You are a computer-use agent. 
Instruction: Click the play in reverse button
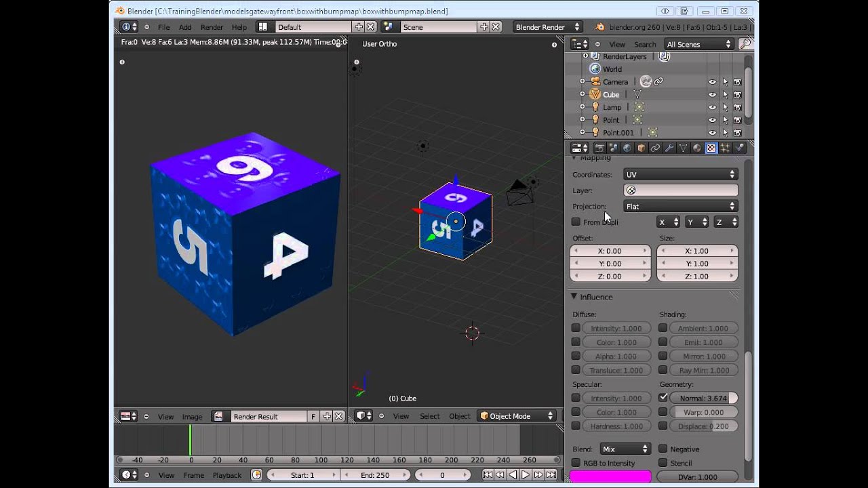(513, 475)
